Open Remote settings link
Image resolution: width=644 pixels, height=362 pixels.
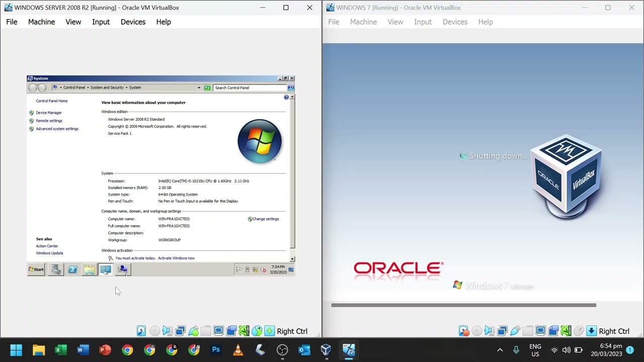[49, 121]
